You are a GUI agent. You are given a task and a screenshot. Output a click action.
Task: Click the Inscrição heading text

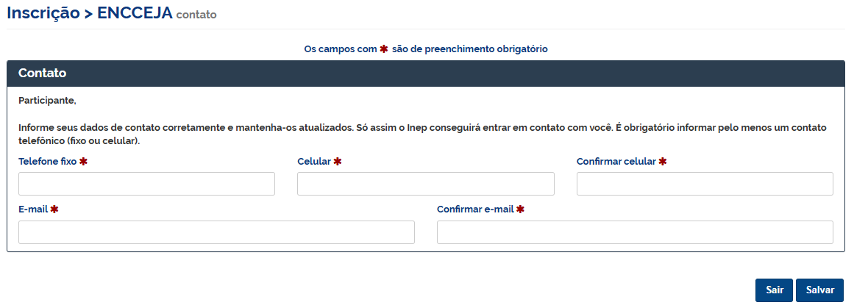click(43, 12)
